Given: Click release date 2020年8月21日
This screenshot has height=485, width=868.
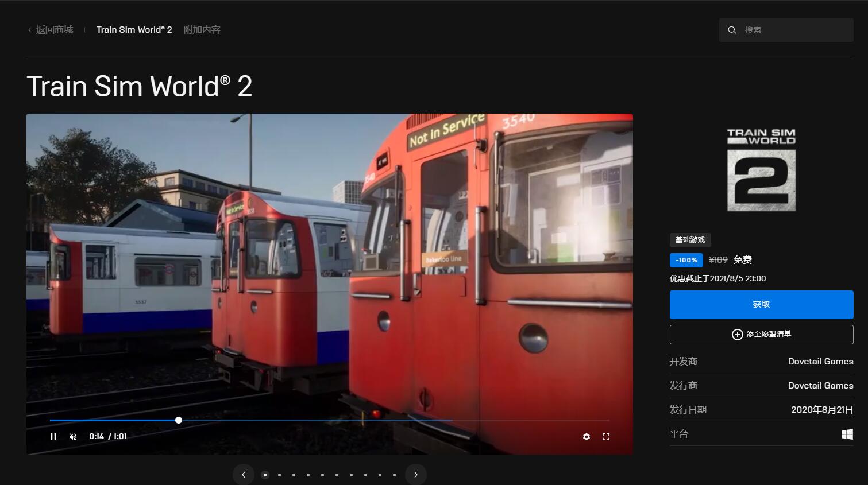Looking at the screenshot, I should pyautogui.click(x=822, y=410).
